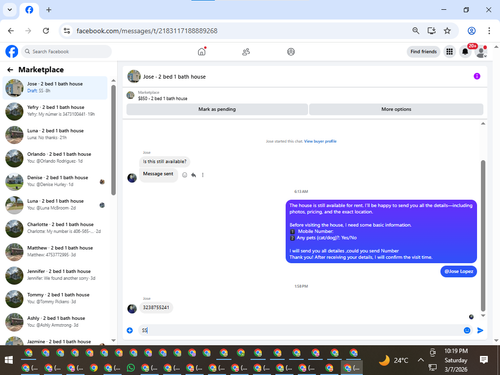The height and width of the screenshot is (375, 500).
Task: Click View buyer profile link
Action: tap(320, 141)
